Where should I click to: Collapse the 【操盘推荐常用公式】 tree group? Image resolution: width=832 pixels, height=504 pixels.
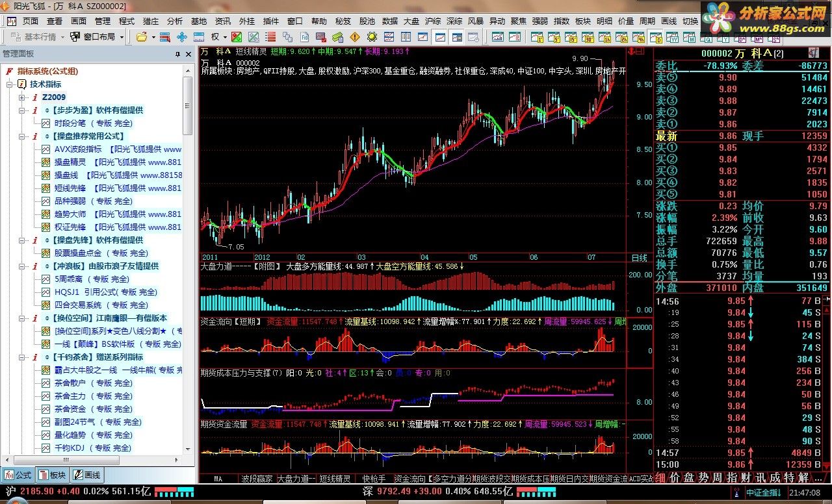22,136
